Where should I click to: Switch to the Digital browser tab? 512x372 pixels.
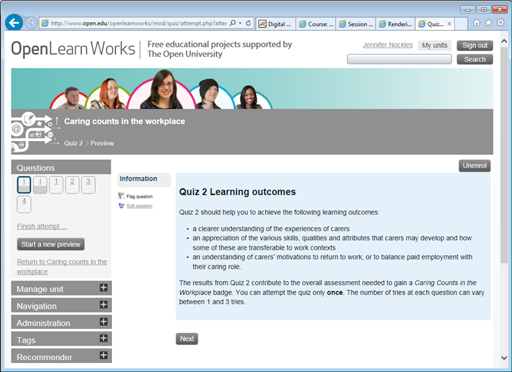pyautogui.click(x=275, y=24)
